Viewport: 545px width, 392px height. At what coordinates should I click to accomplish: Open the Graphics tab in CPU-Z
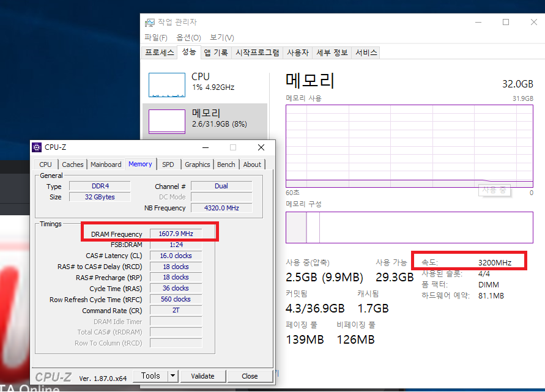click(198, 165)
